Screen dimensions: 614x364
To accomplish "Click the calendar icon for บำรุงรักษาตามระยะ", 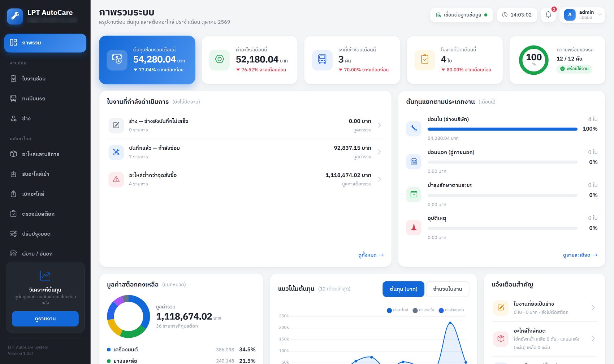I will [414, 194].
